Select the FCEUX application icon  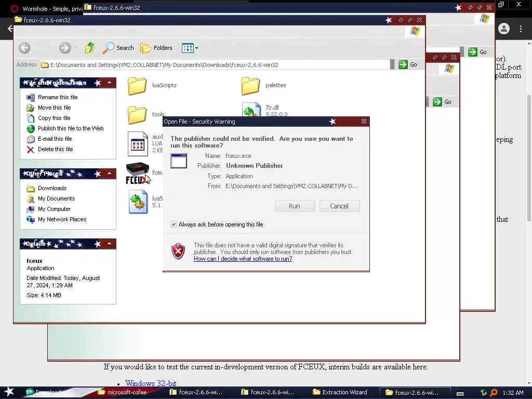click(x=137, y=173)
